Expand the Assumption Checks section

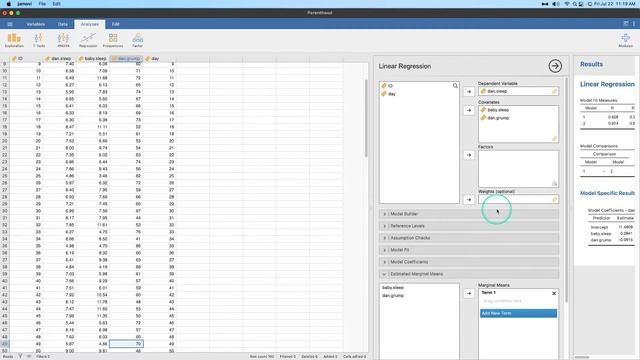coord(469,238)
